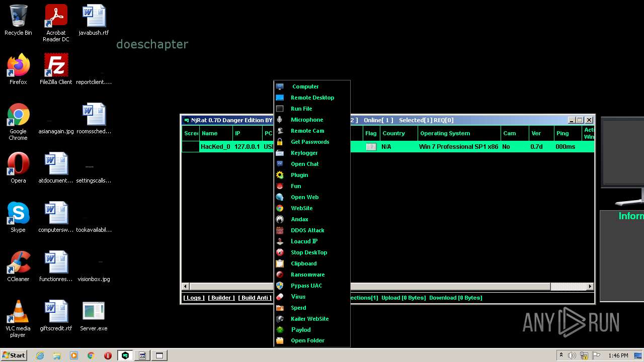Click the Paylod bug icon
Screen dimensions: 644x362
[x=280, y=330]
